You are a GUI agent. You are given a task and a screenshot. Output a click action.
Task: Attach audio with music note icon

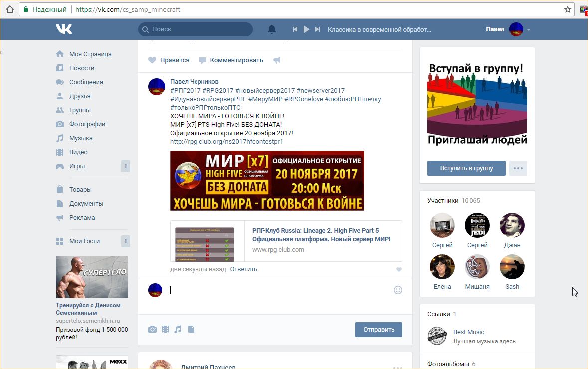click(178, 329)
